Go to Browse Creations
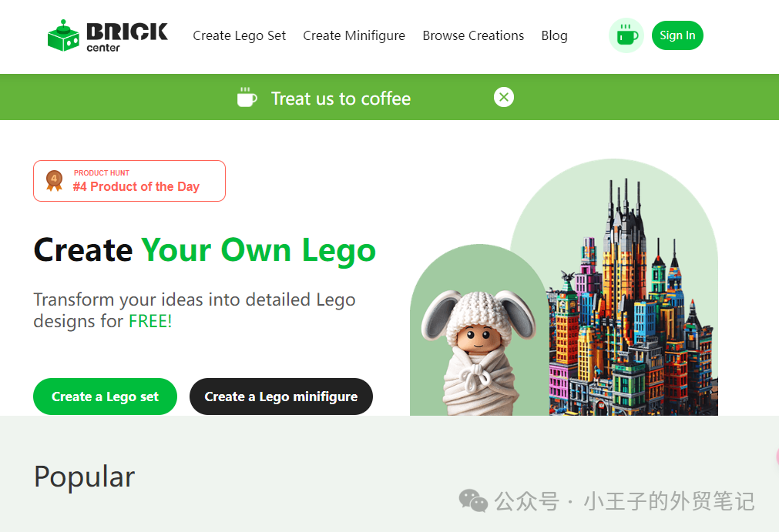 (473, 35)
